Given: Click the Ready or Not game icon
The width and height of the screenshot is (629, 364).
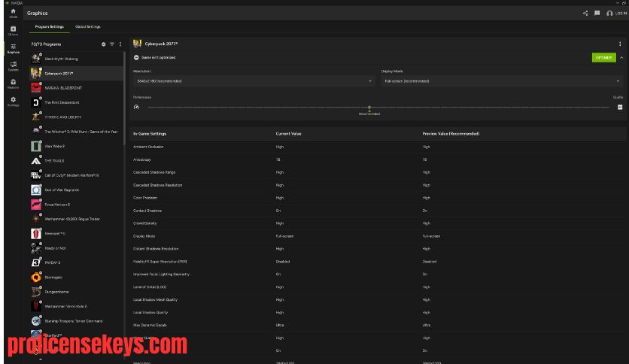Looking at the screenshot, I should click(x=36, y=248).
